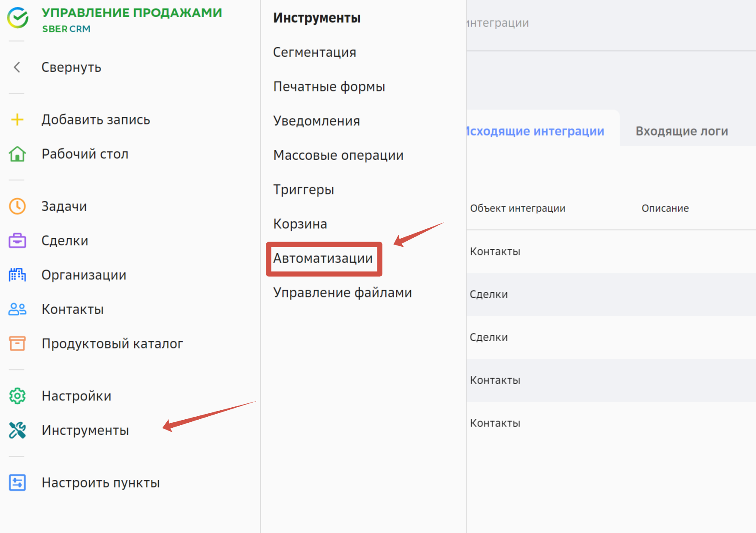Open the home icon for Рабочий стол
Screen dimensions: 756x533
(x=17, y=154)
